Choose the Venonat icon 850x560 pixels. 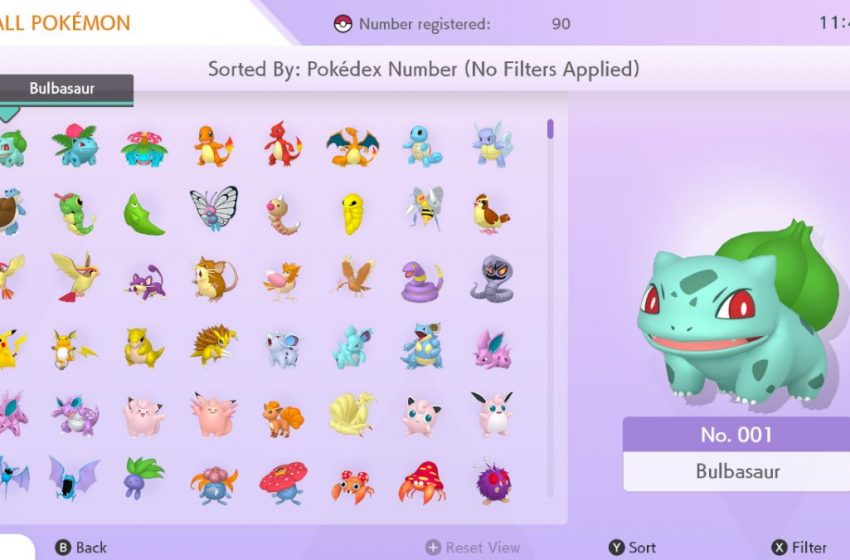[x=493, y=481]
